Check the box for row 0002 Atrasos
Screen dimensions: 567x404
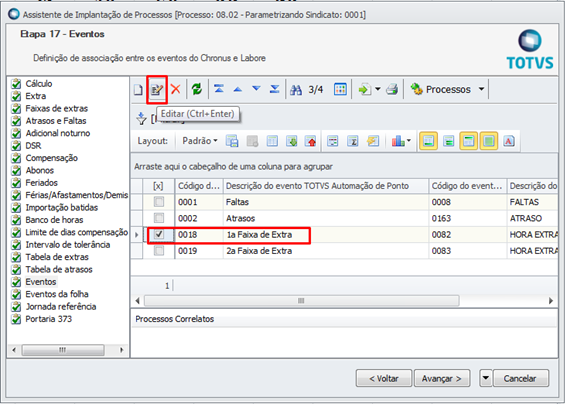click(x=159, y=218)
